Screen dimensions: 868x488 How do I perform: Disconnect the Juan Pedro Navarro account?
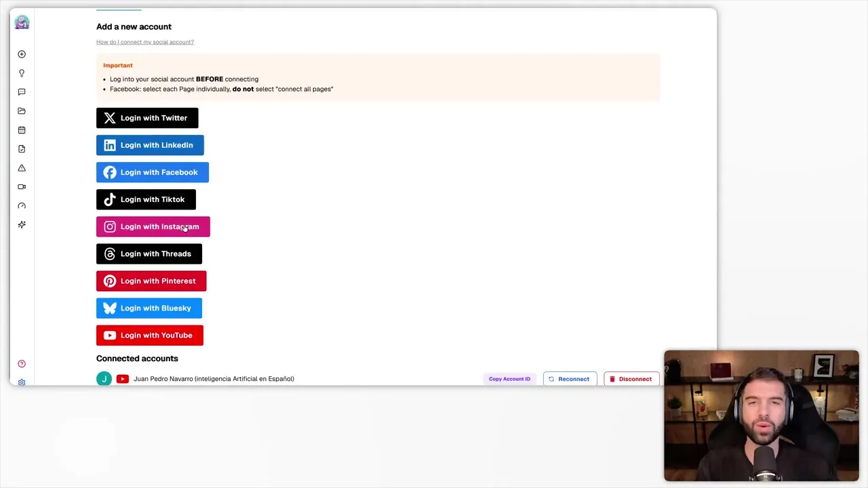point(631,379)
